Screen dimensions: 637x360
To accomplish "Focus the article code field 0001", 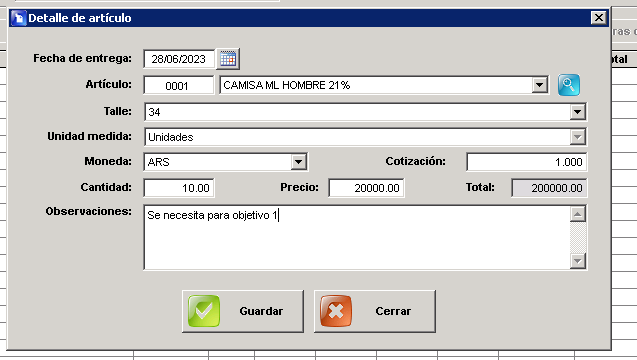I will [178, 85].
